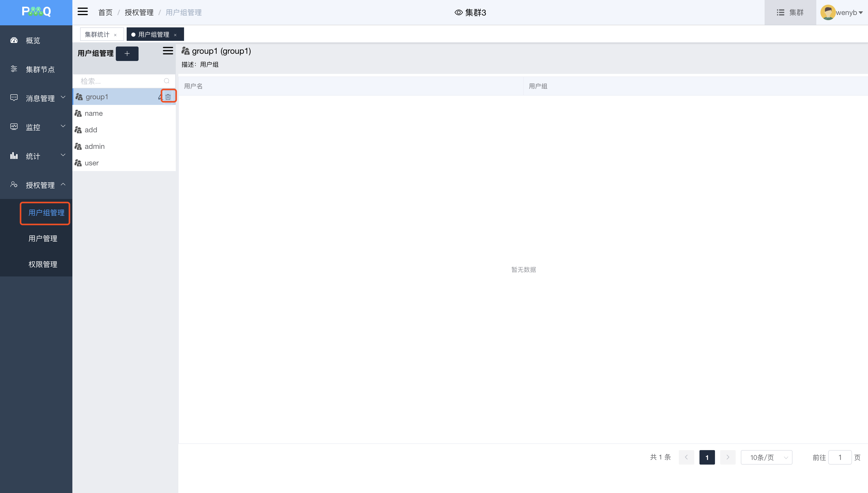The image size is (868, 493).
Task: Toggle the sidebar hamburger in header
Action: [x=83, y=12]
